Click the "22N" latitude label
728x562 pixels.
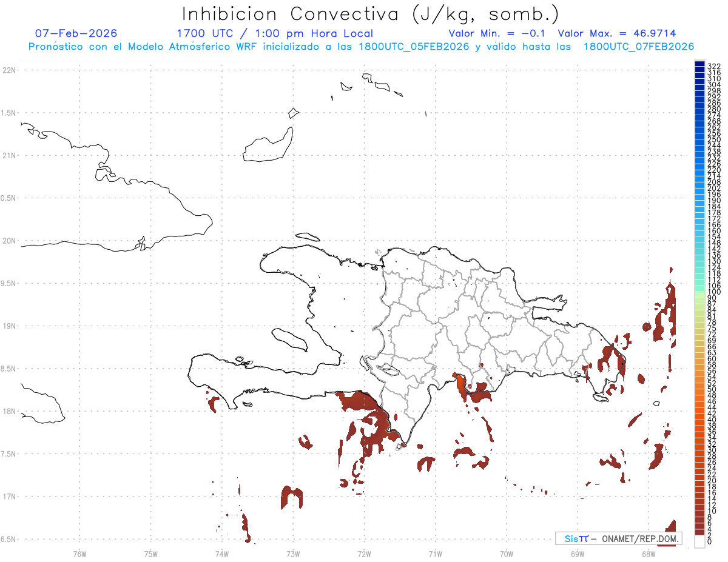[9, 70]
